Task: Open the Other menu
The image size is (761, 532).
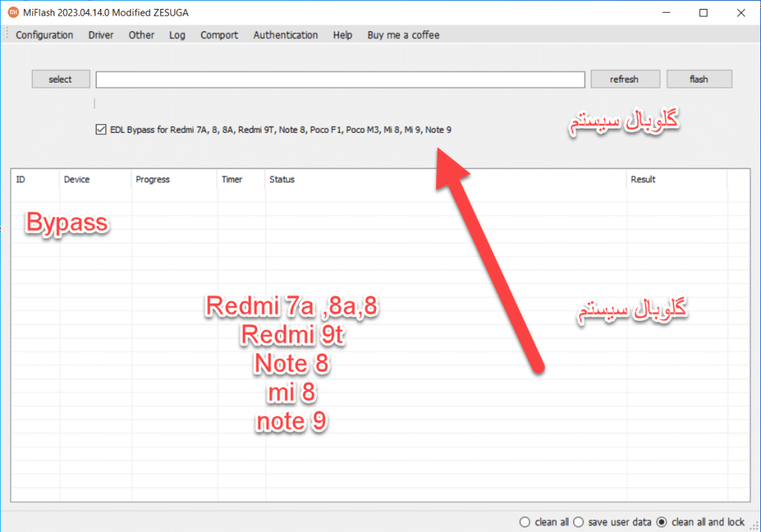Action: pyautogui.click(x=141, y=35)
